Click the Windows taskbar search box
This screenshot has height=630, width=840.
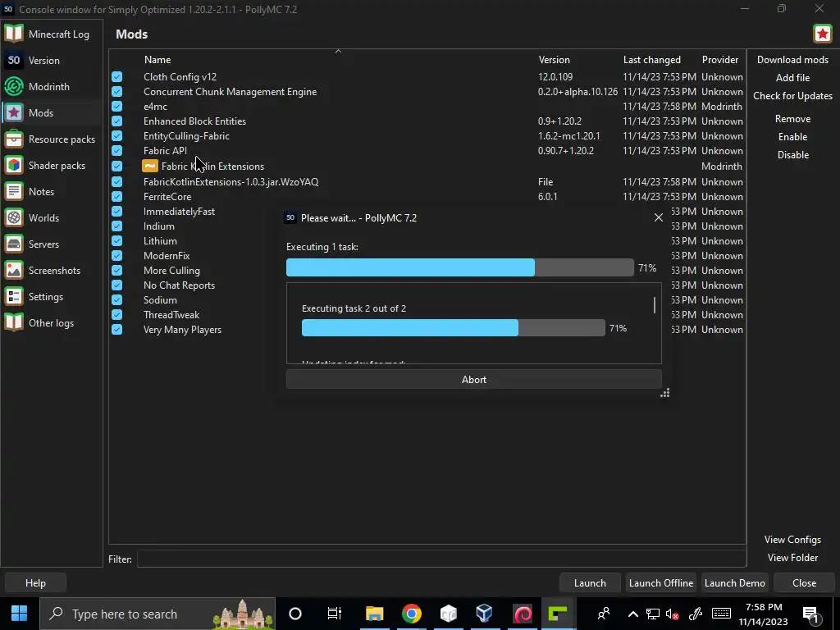coord(157,614)
